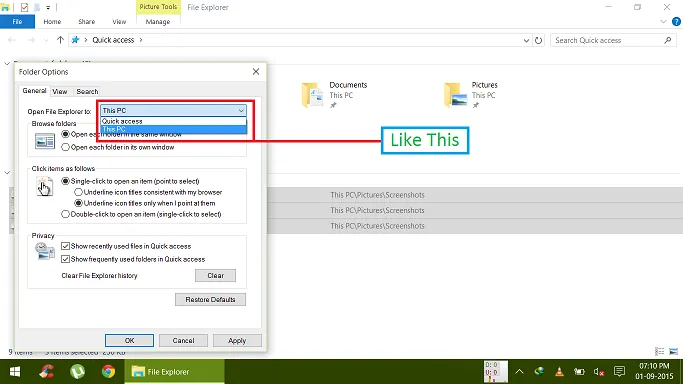Collapse the Frequent folders group
This screenshot has width=683, height=384.
(7, 64)
